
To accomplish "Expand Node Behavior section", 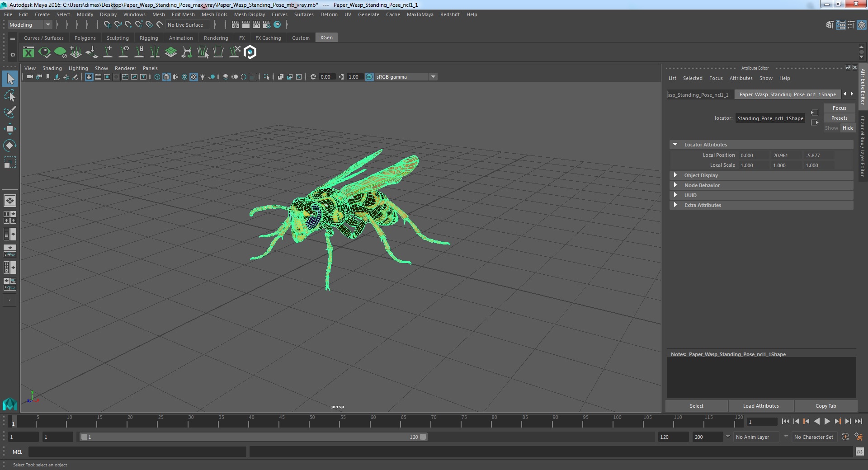I will pos(675,185).
